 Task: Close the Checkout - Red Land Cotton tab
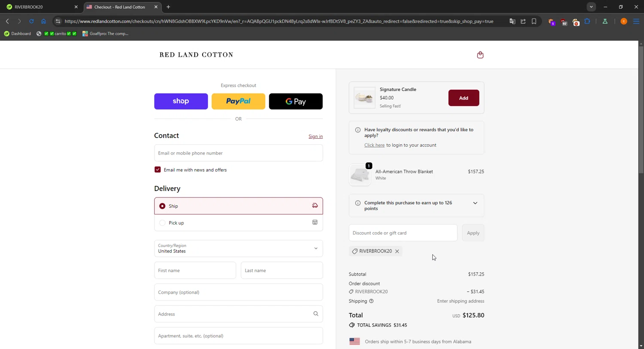pyautogui.click(x=156, y=7)
